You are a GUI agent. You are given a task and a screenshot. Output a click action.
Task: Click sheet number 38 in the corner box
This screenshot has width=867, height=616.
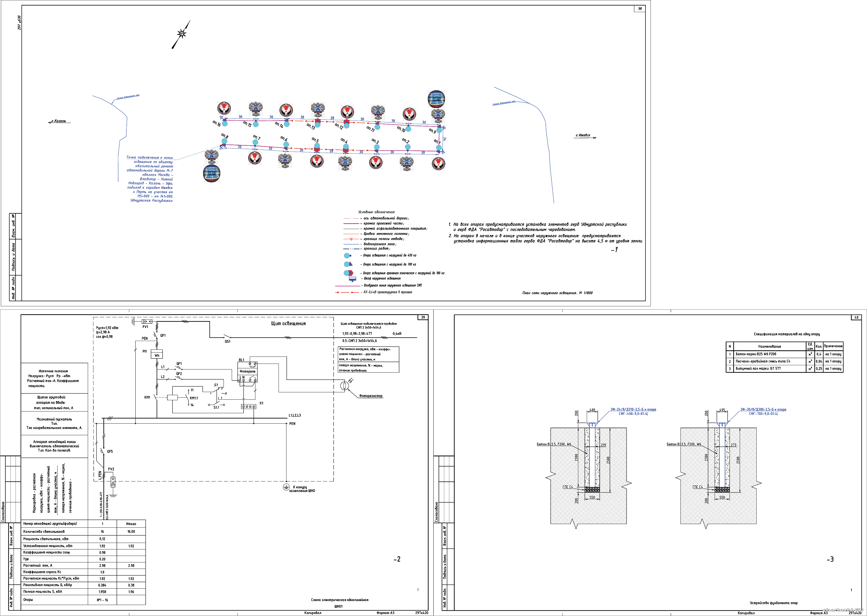pyautogui.click(x=639, y=9)
